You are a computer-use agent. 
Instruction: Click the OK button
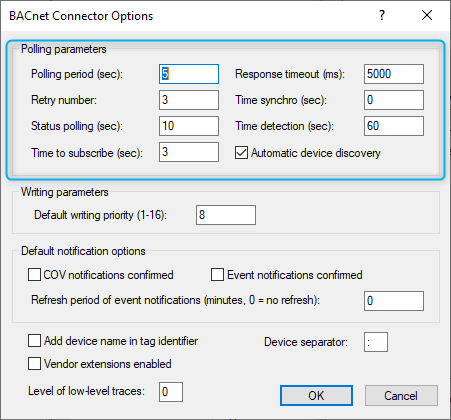click(316, 396)
